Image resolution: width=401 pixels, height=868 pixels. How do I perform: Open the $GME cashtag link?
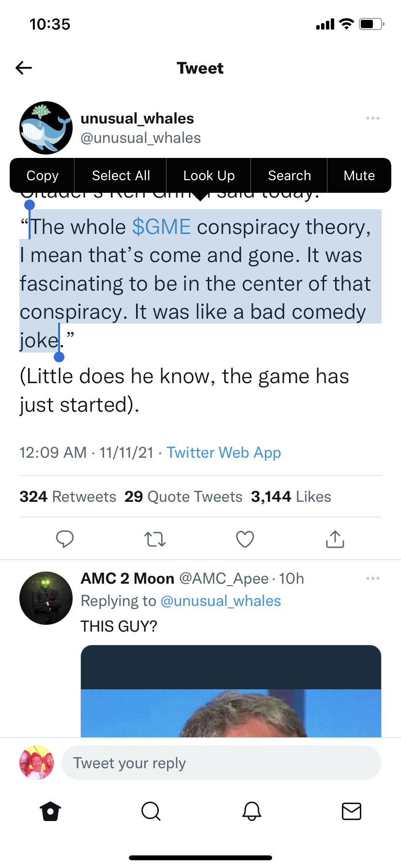[161, 227]
